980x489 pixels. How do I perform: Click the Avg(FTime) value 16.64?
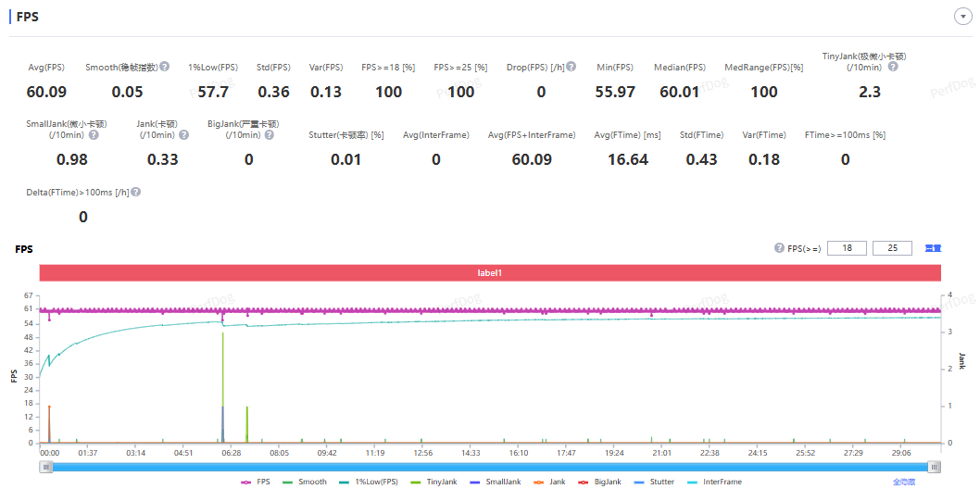click(627, 159)
